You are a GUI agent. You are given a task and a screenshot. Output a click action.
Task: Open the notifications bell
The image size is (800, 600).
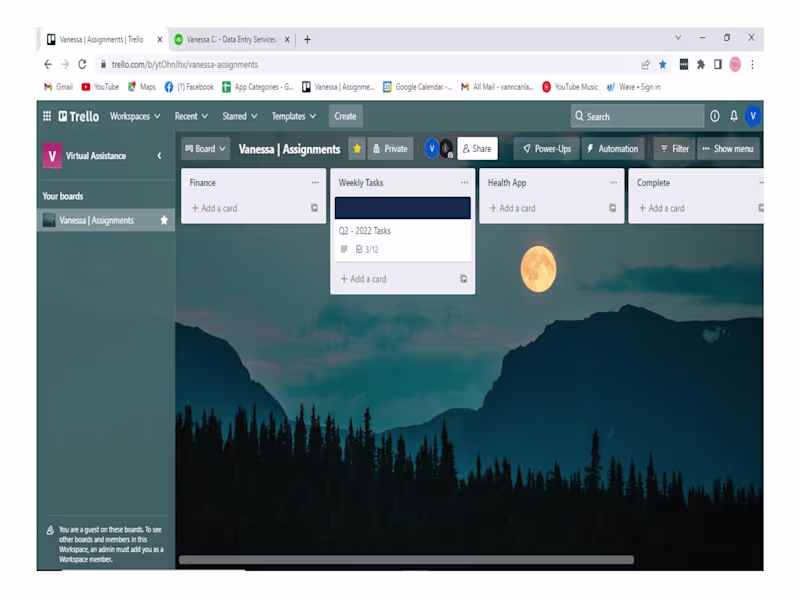tap(734, 116)
